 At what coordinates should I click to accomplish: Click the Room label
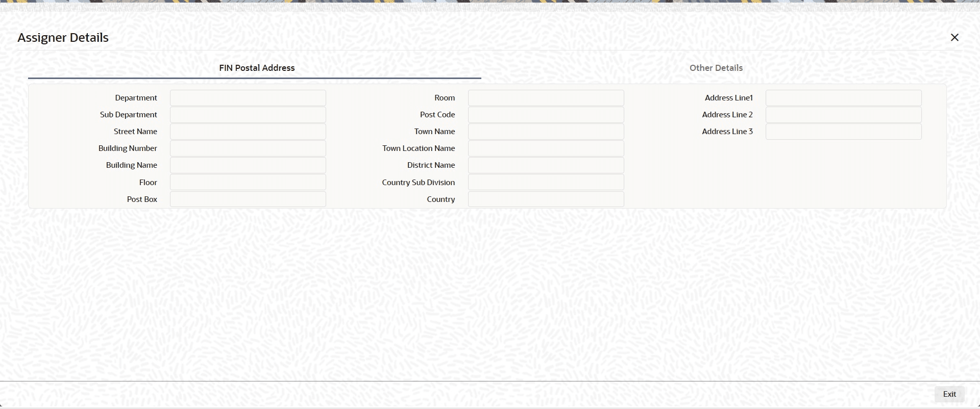point(445,98)
